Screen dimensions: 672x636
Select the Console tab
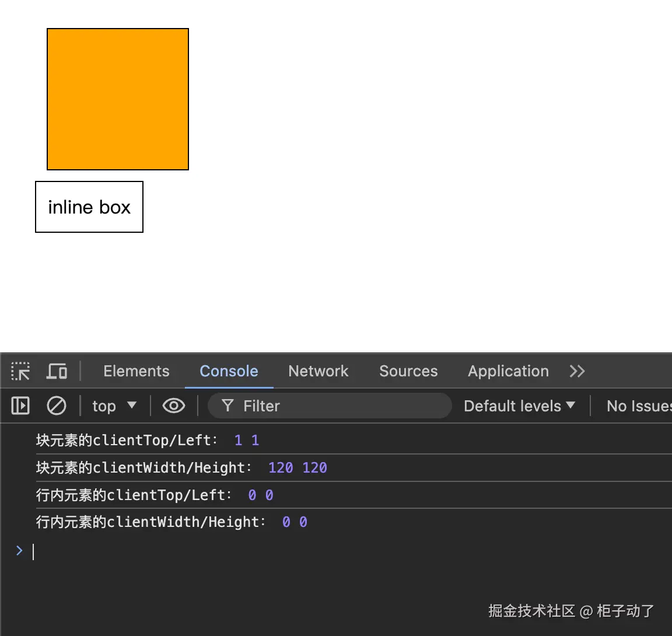coord(229,371)
